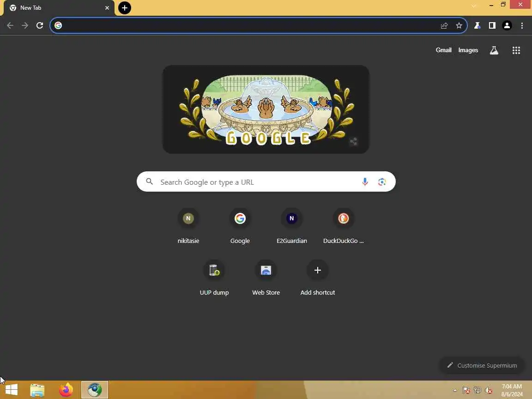
Task: Open Search Labs flask icon on page
Action: click(494, 50)
